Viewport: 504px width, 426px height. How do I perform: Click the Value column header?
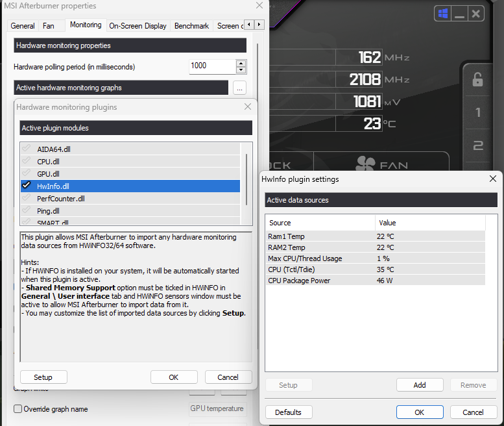point(430,223)
